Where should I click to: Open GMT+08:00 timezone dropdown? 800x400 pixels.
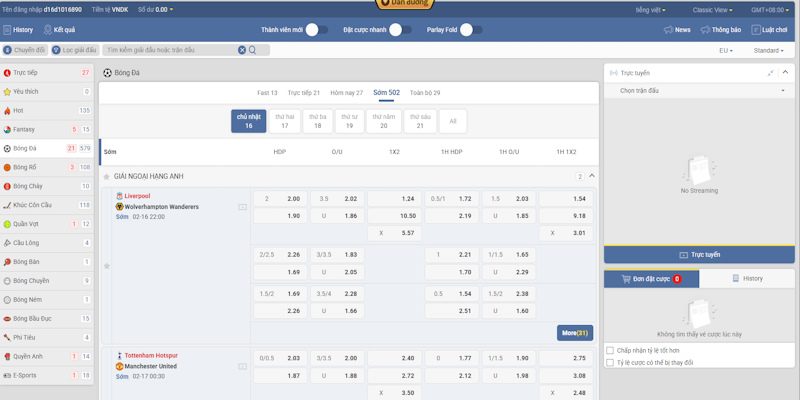770,10
